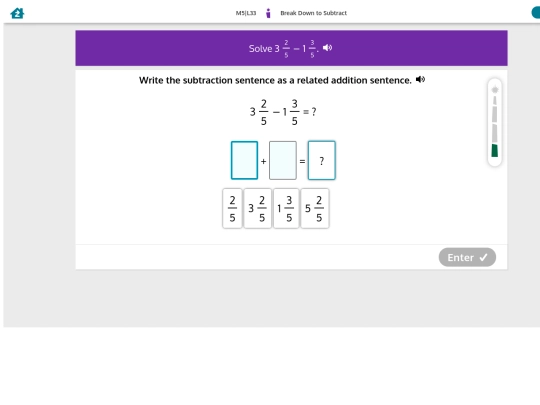Click the first empty addend box
Screen dimensions: 540x405
245,160
